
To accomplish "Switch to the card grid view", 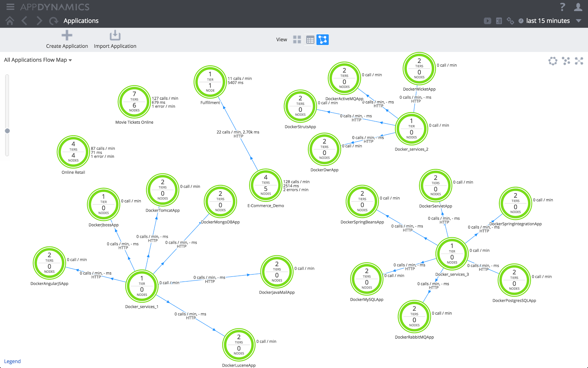I will click(297, 40).
